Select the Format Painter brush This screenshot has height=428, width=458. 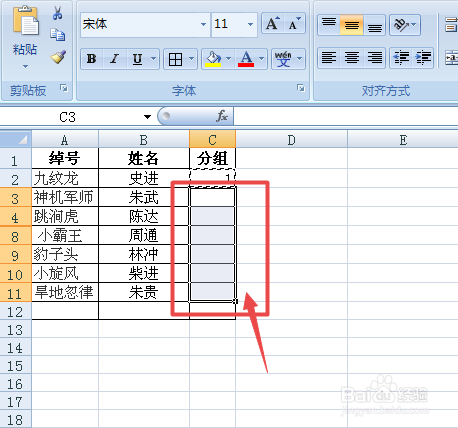pyautogui.click(x=58, y=57)
